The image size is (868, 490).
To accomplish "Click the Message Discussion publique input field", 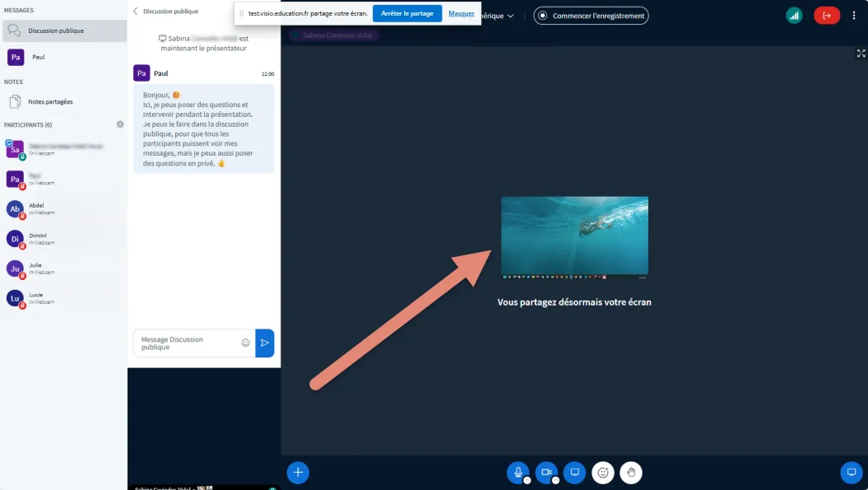I will (186, 343).
